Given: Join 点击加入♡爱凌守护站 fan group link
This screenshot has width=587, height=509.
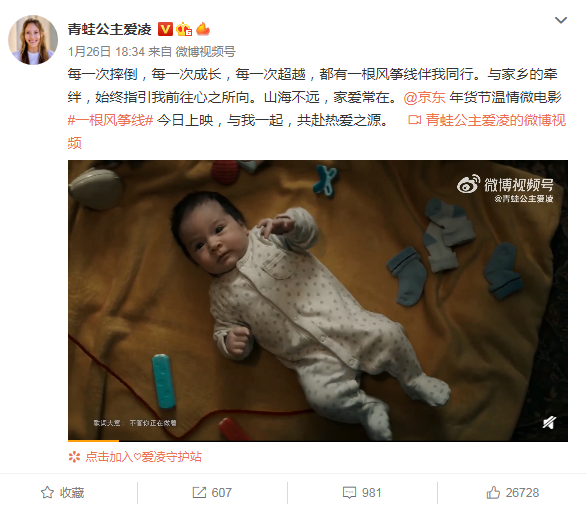Looking at the screenshot, I should tap(143, 457).
